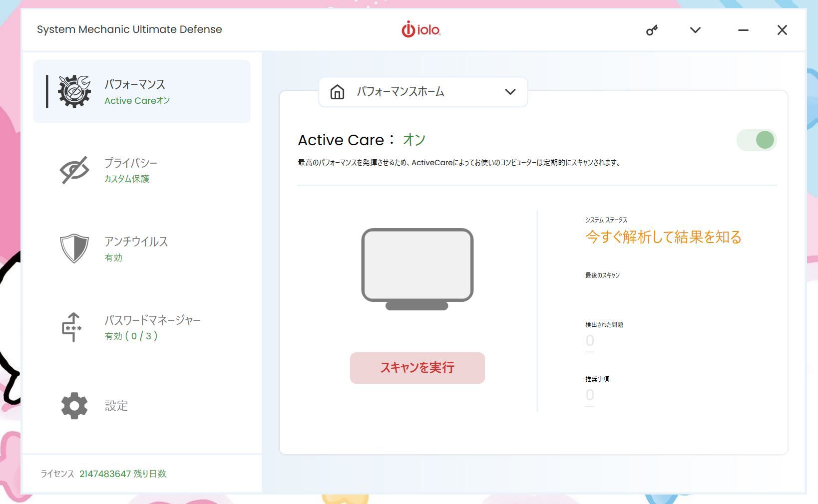Click the performance gear-wrench icon
This screenshot has height=504, width=818.
click(x=74, y=91)
